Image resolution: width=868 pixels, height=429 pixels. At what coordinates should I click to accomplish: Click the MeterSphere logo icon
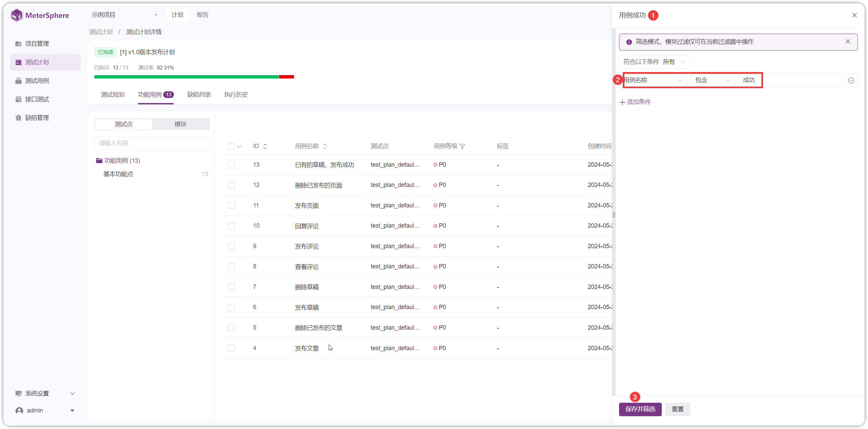click(16, 15)
